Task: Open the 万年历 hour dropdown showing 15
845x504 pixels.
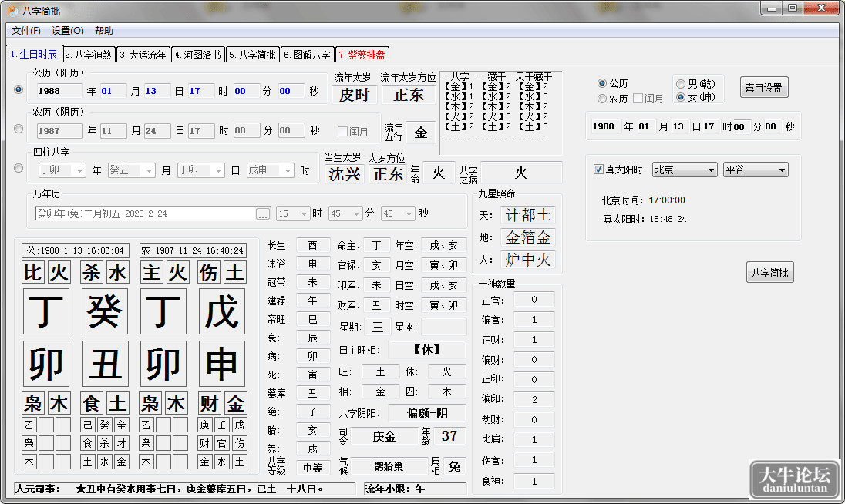Action: point(293,213)
